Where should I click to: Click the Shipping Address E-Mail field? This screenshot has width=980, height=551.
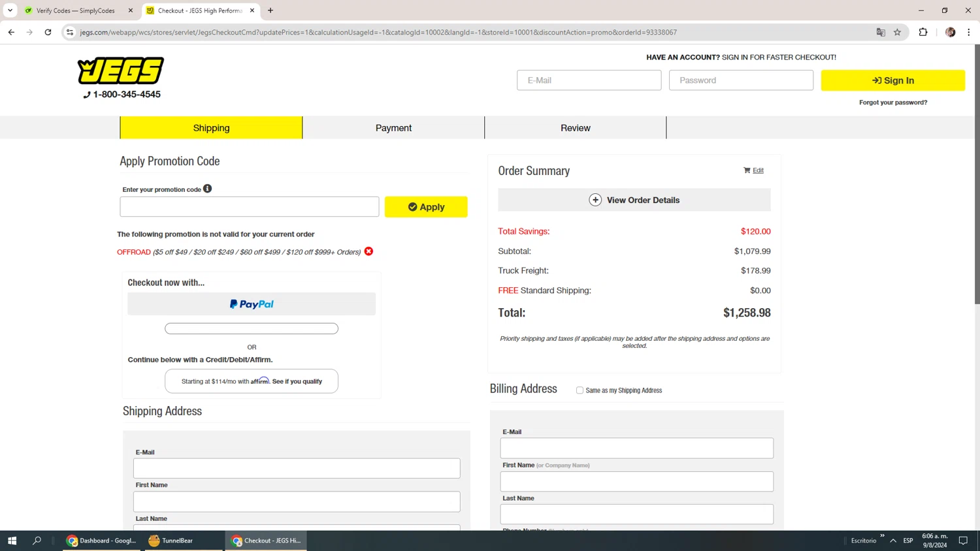(x=297, y=468)
